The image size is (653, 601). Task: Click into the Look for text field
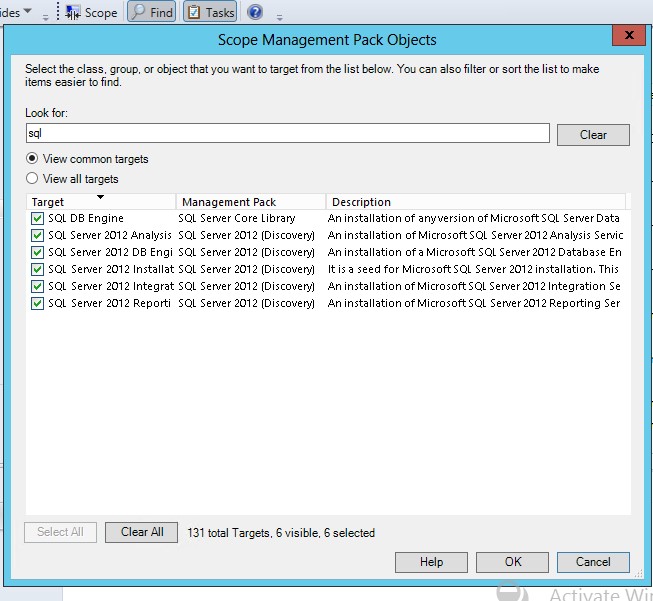tap(288, 133)
